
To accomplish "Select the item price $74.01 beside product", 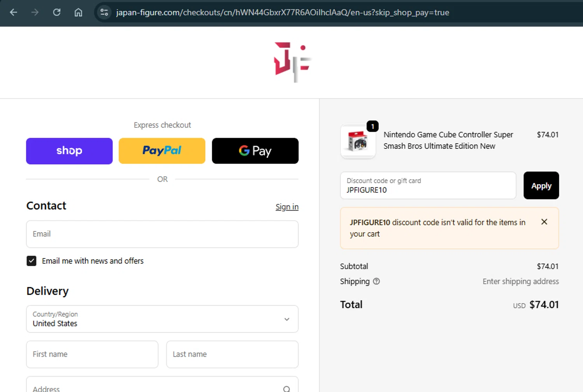I will click(x=548, y=135).
